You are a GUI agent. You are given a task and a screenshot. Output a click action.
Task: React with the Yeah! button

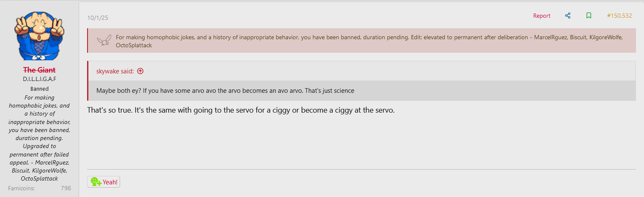[x=104, y=182]
